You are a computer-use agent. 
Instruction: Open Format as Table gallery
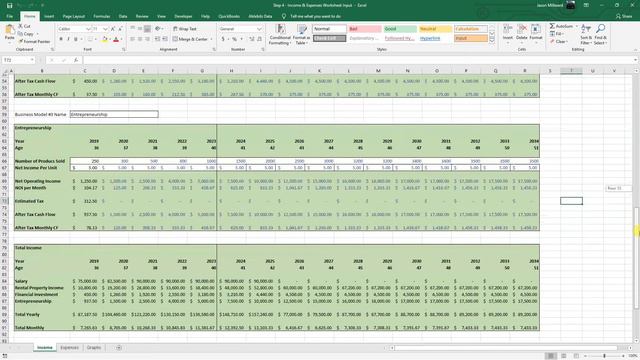tap(302, 34)
